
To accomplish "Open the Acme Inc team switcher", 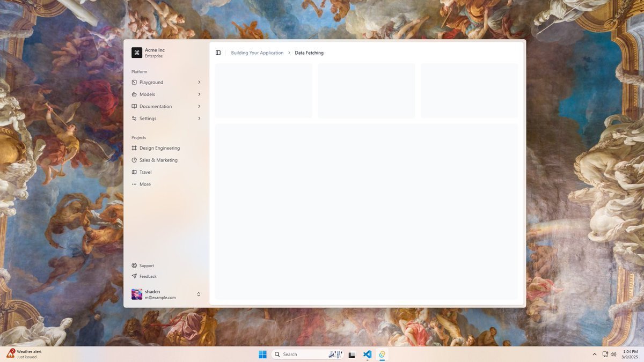I will pos(166,53).
